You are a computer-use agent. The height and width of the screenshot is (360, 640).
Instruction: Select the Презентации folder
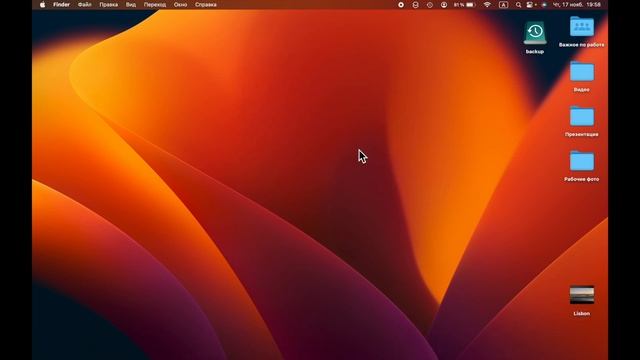pos(582,116)
